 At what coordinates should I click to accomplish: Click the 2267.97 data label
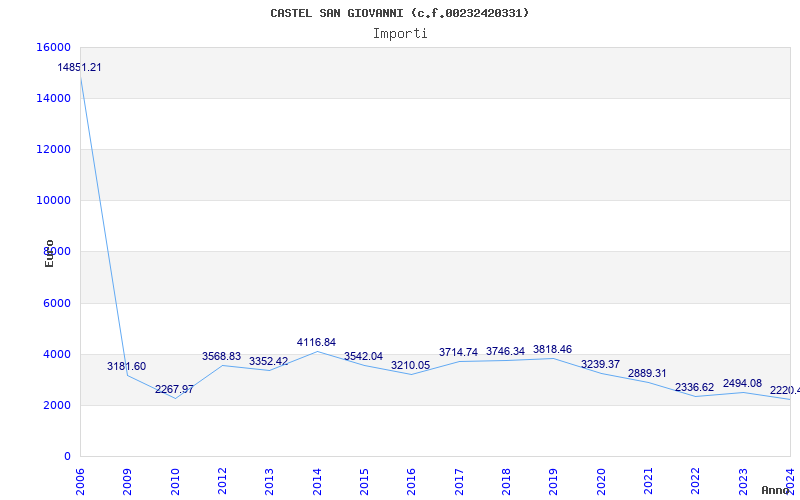pos(174,389)
